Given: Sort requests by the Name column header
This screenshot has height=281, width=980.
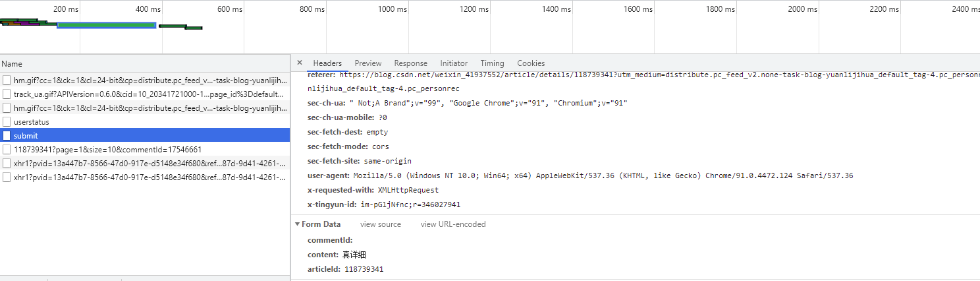Looking at the screenshot, I should click(x=12, y=64).
